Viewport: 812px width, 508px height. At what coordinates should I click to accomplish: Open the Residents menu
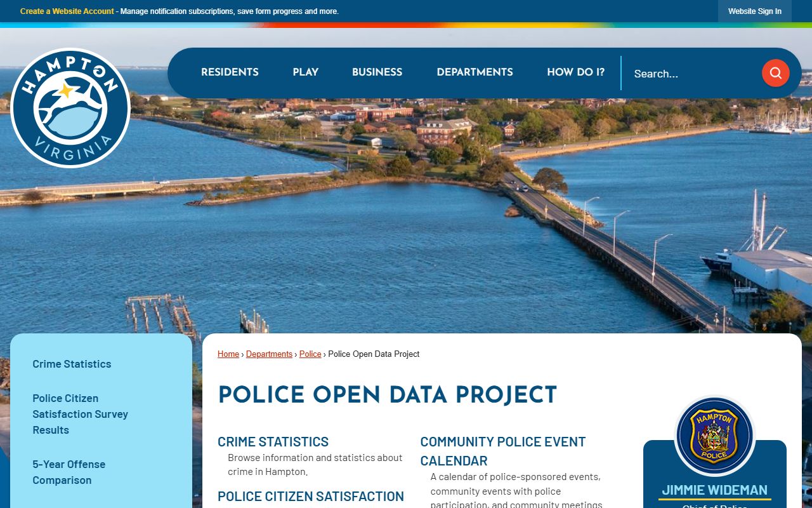(x=230, y=72)
